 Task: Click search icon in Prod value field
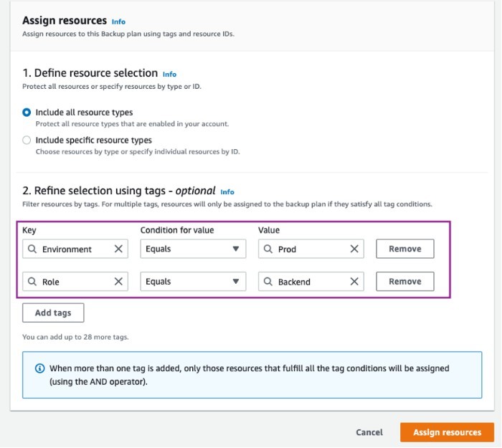point(268,249)
